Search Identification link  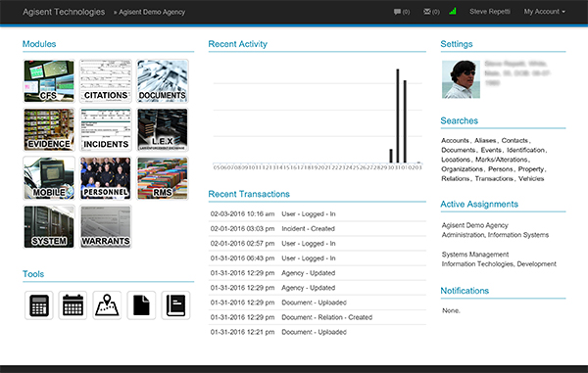(x=525, y=150)
